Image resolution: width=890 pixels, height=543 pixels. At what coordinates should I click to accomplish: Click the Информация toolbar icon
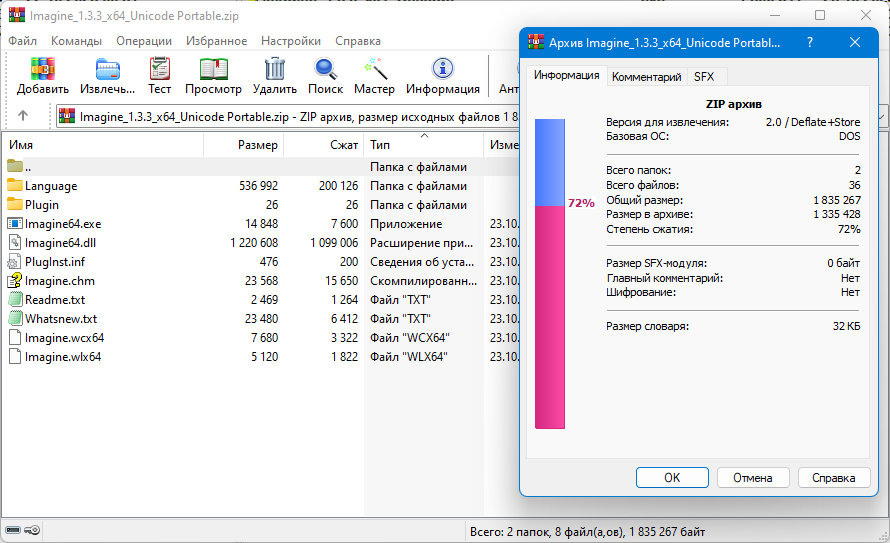(x=443, y=69)
